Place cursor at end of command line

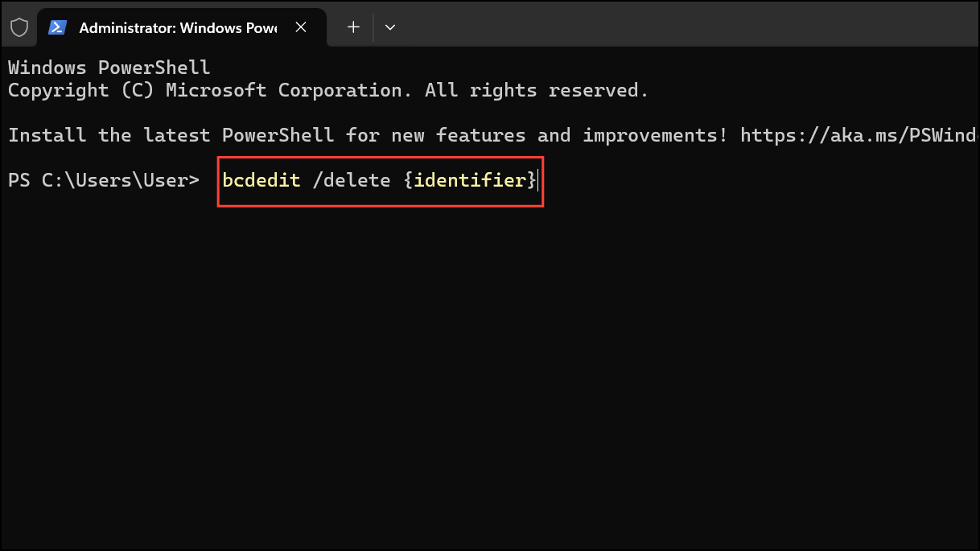click(537, 180)
